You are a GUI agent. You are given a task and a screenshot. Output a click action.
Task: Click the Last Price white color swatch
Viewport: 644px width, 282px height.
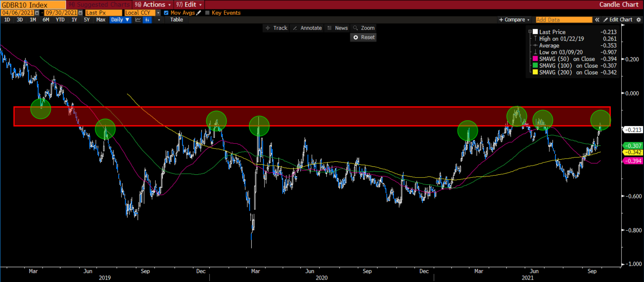coord(535,32)
